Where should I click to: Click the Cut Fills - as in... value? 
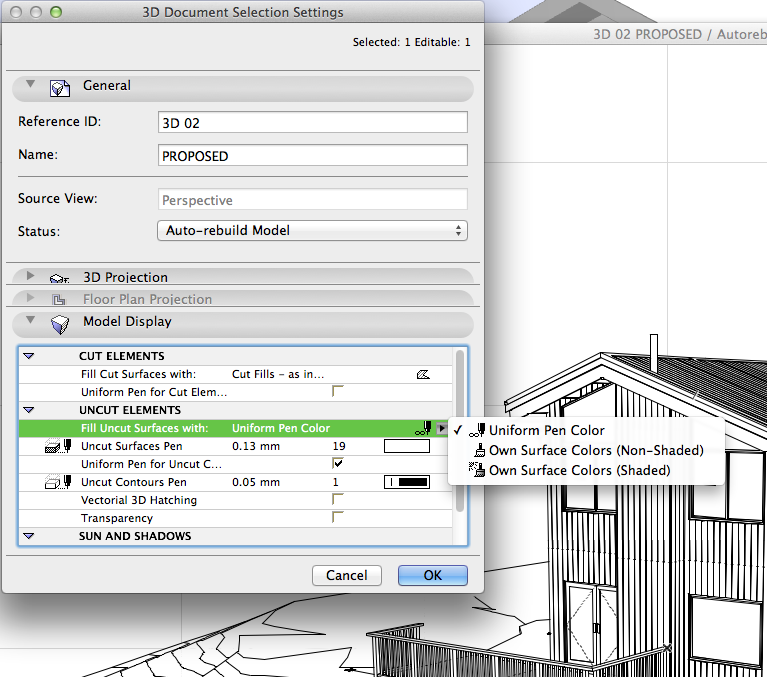click(278, 374)
